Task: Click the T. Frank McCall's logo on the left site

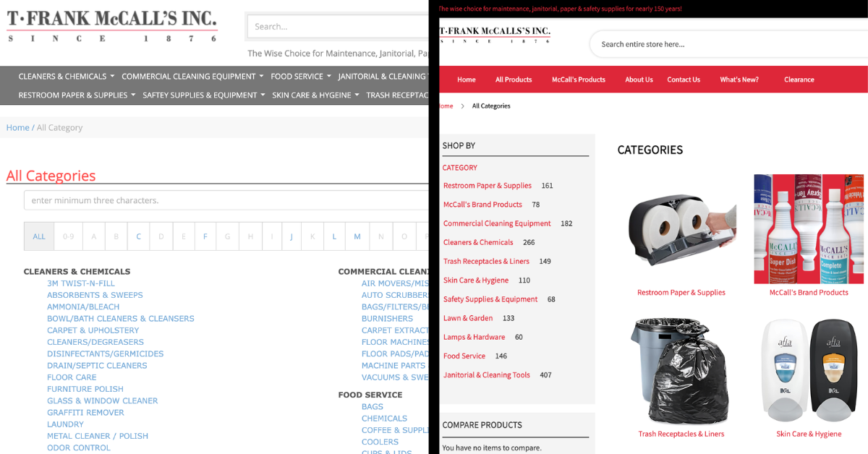Action: tap(112, 26)
